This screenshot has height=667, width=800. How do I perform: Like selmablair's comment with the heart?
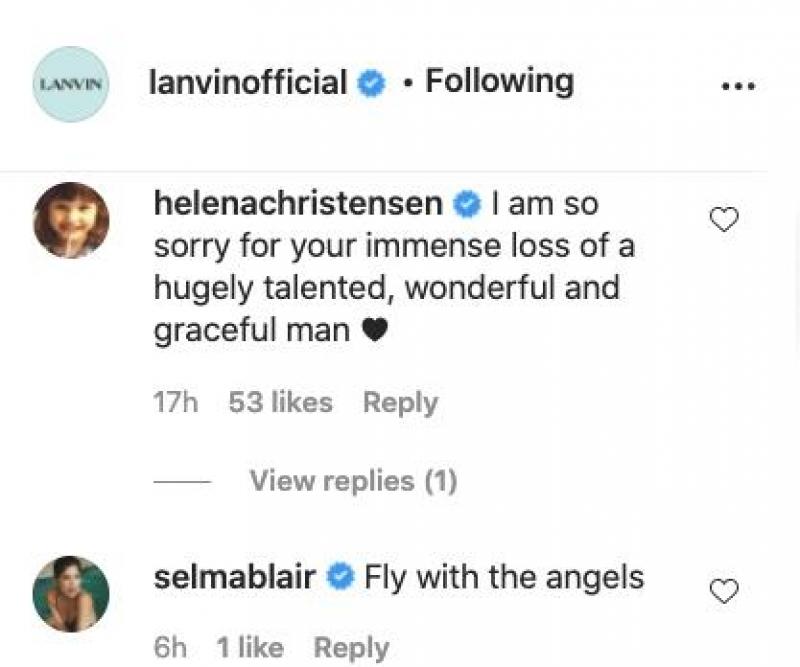pos(723,592)
